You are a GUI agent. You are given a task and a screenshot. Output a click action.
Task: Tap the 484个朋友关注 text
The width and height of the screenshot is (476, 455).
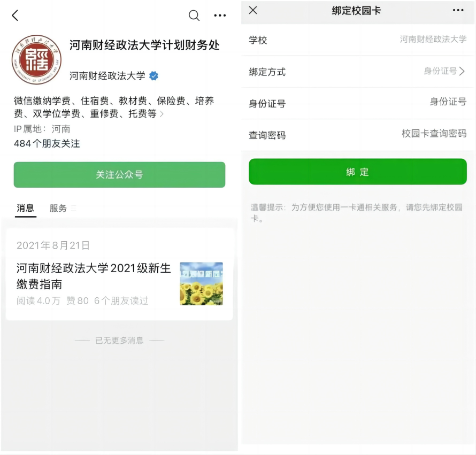pos(47,143)
